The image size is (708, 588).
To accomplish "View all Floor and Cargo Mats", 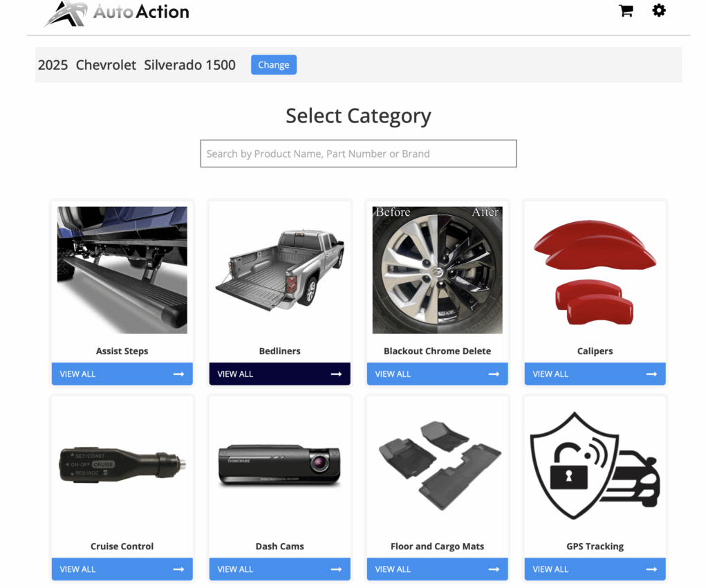I will coord(437,569).
